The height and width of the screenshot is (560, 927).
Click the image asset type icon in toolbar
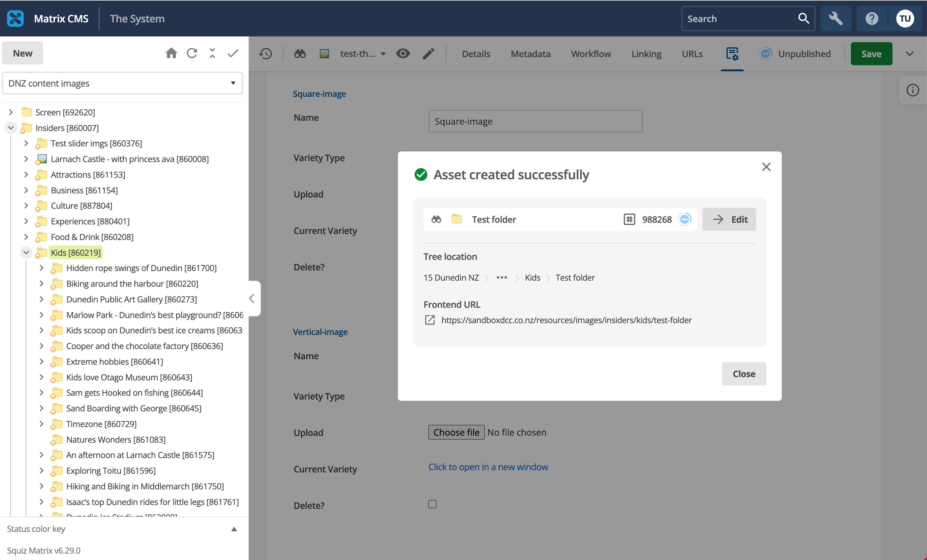click(324, 54)
